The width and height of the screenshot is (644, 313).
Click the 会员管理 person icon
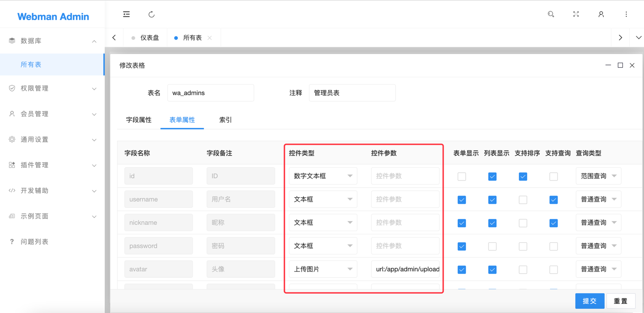(x=12, y=114)
